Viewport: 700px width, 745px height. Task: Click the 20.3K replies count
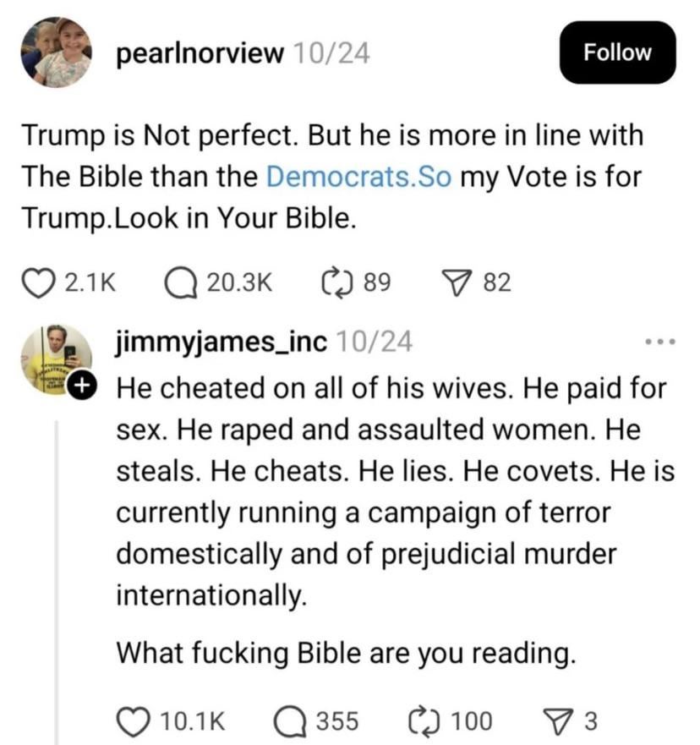coord(239,282)
